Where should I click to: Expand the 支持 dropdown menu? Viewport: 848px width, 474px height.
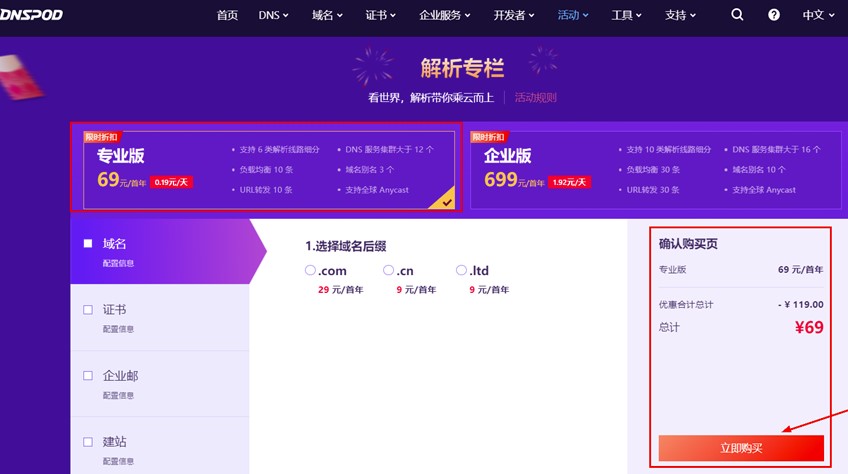tap(680, 15)
